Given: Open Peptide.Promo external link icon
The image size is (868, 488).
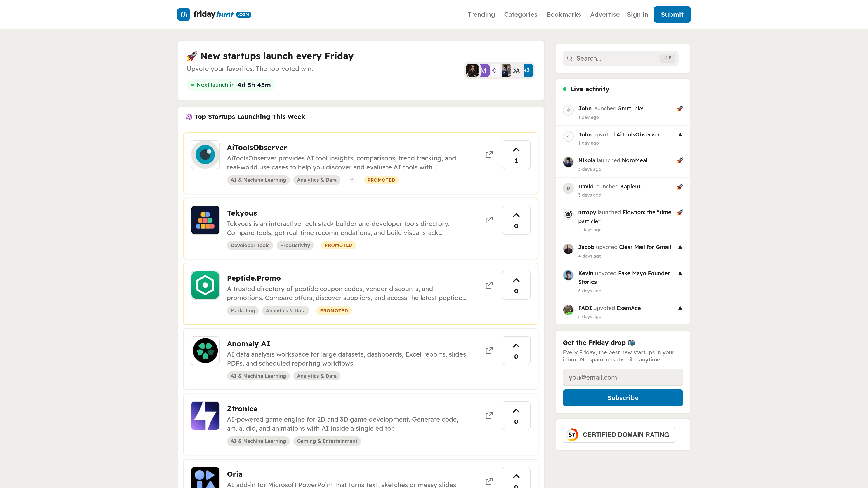Looking at the screenshot, I should tap(489, 285).
